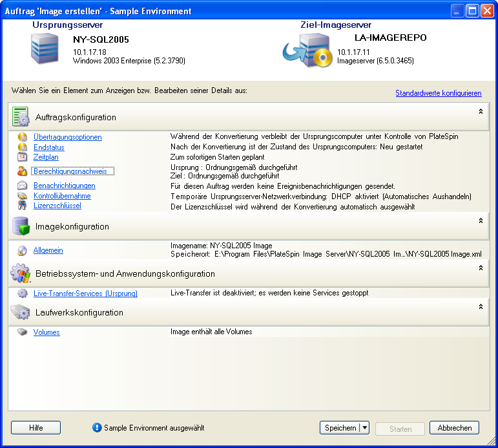
Task: Click the Imagekonfiguration database icon
Action: [21, 226]
